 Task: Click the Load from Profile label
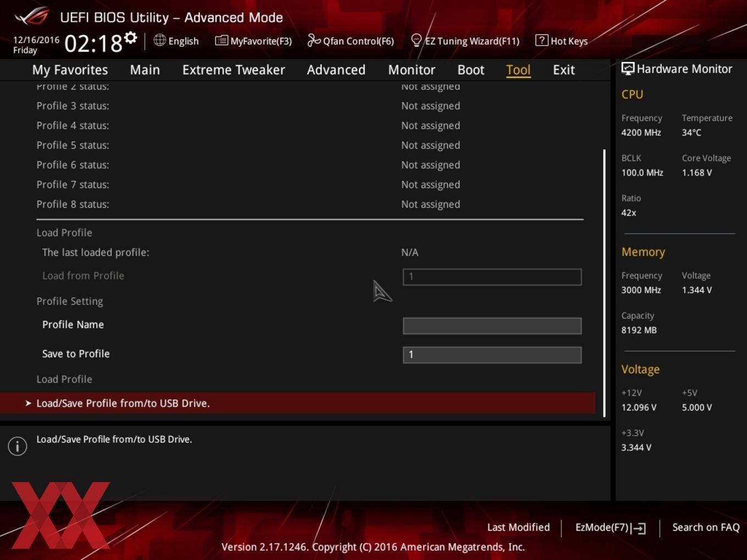click(x=83, y=276)
